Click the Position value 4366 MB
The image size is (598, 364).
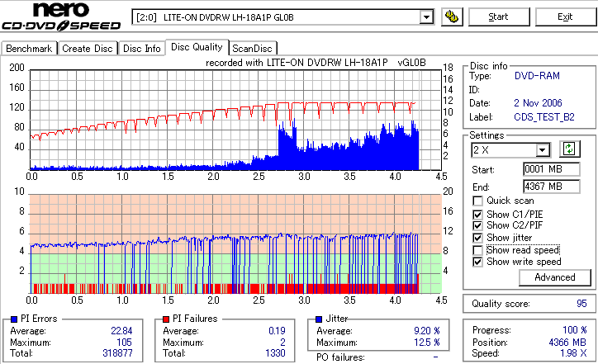tap(567, 343)
